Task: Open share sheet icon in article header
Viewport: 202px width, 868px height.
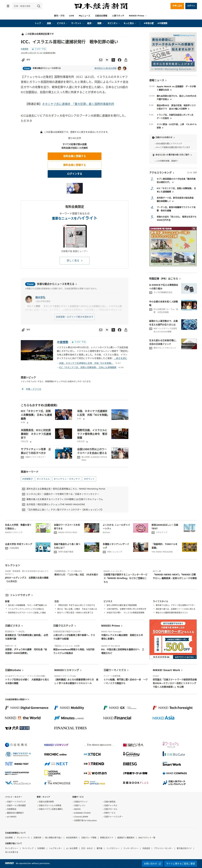Action: click(126, 60)
